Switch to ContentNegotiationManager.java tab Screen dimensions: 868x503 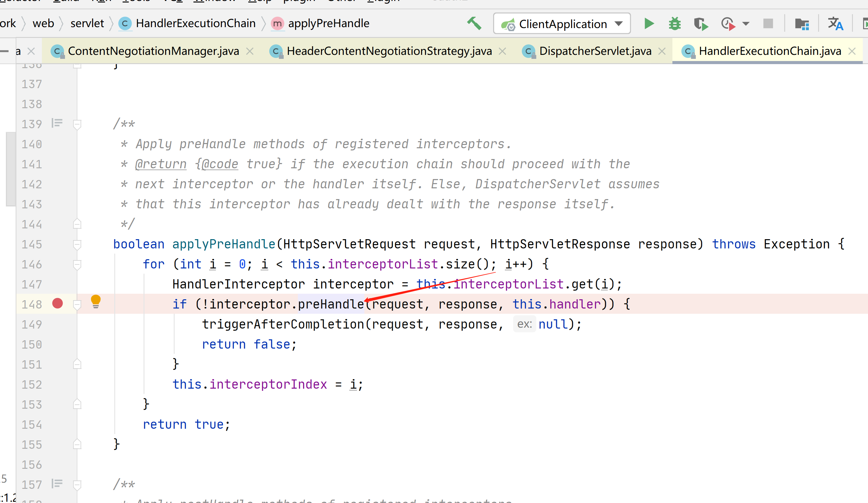pyautogui.click(x=153, y=51)
